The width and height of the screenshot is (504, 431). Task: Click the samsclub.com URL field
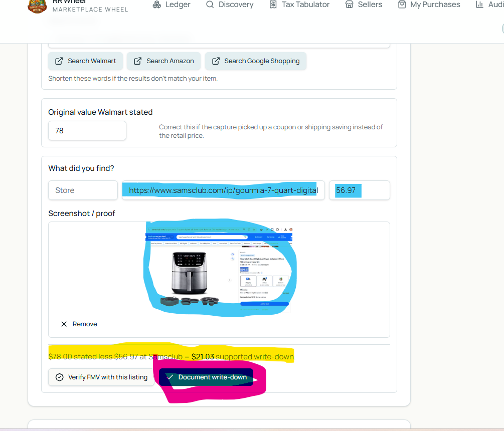point(223,190)
